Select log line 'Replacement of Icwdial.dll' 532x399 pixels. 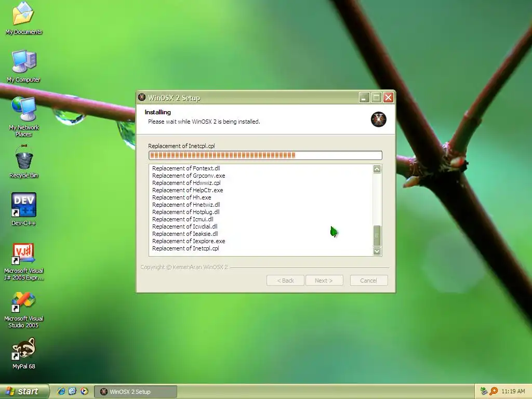click(x=184, y=227)
